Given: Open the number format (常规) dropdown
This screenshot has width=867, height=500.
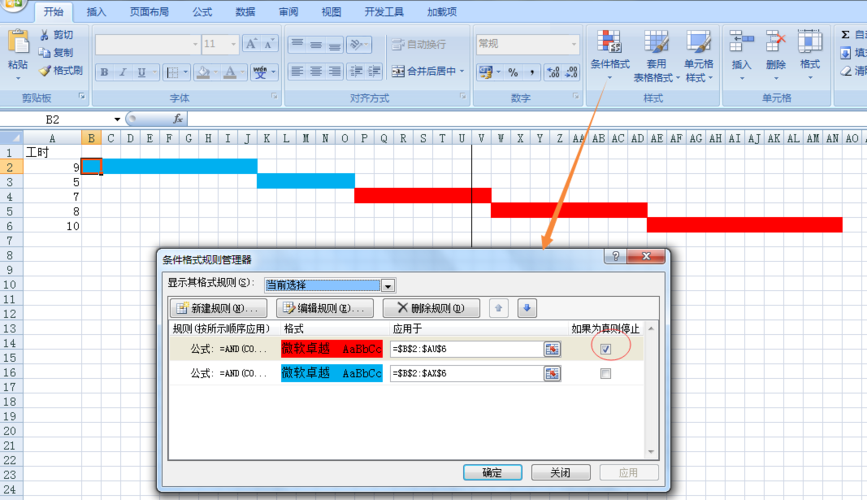Looking at the screenshot, I should point(574,44).
